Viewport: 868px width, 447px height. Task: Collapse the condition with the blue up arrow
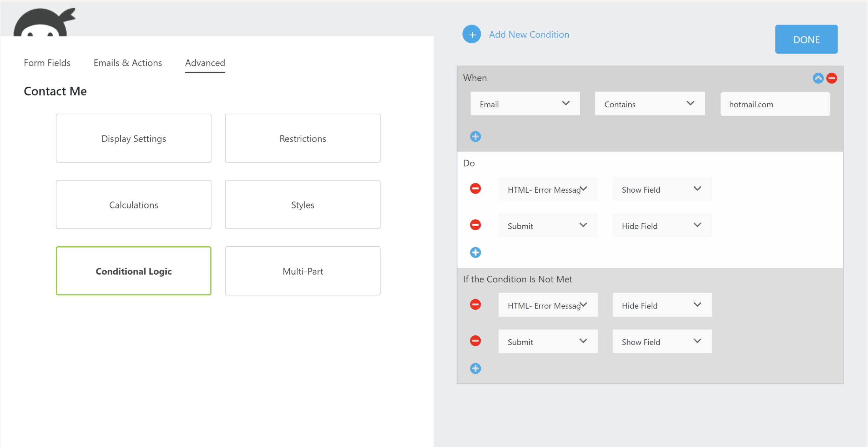click(818, 78)
